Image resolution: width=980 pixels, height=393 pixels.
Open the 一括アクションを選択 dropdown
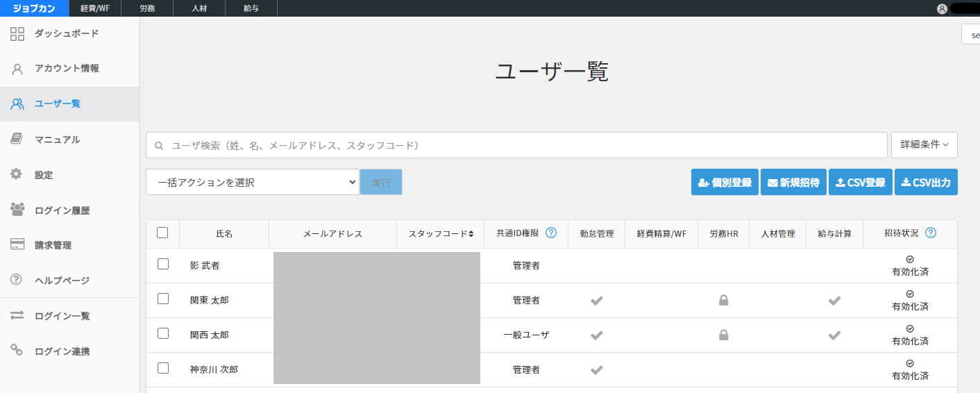tap(252, 182)
